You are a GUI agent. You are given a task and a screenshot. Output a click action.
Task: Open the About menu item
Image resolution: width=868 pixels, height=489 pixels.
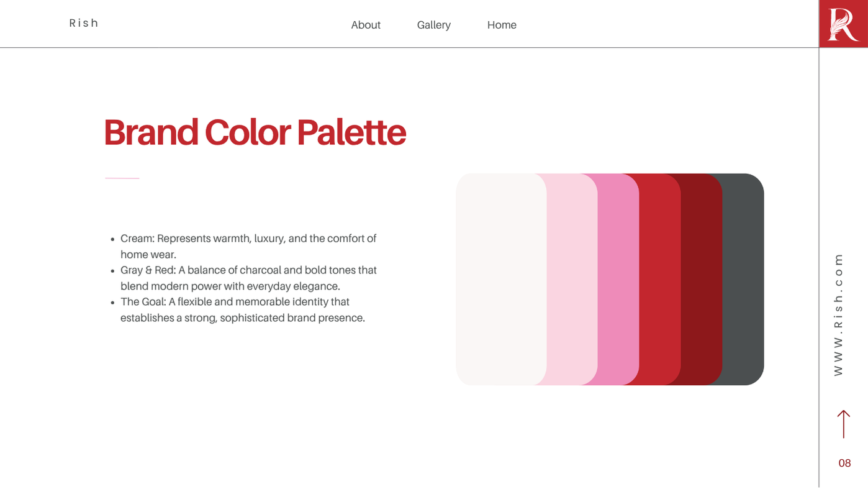(x=366, y=25)
